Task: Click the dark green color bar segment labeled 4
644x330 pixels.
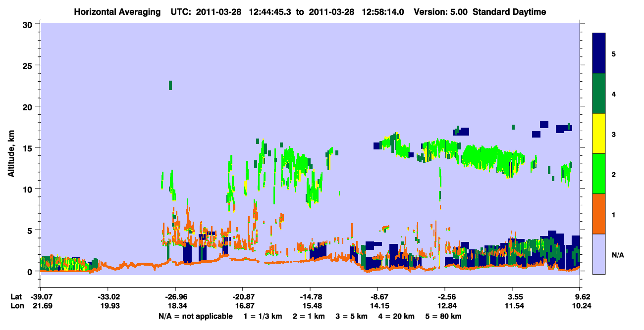Action: 599,94
